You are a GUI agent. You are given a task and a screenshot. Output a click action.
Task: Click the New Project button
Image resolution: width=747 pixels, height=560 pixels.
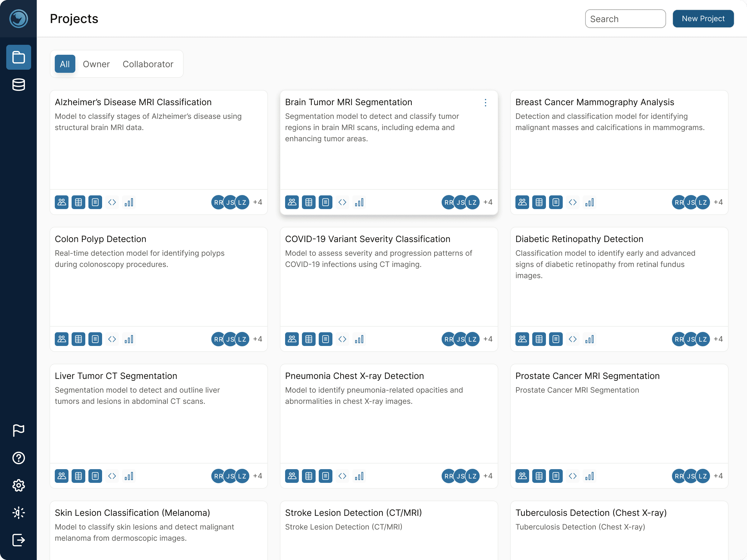tap(703, 19)
